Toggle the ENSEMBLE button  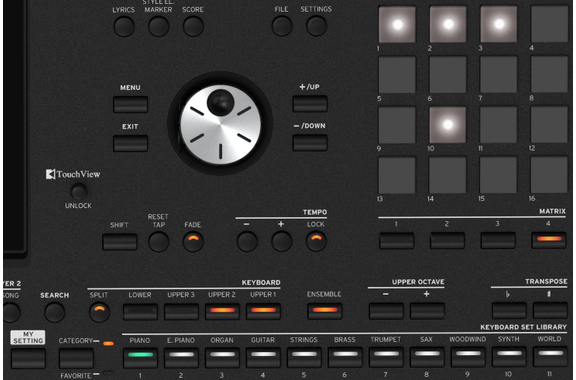tap(324, 311)
